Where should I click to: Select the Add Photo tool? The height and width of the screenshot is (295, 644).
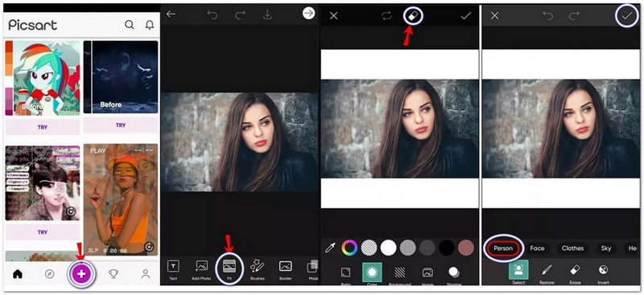[201, 270]
